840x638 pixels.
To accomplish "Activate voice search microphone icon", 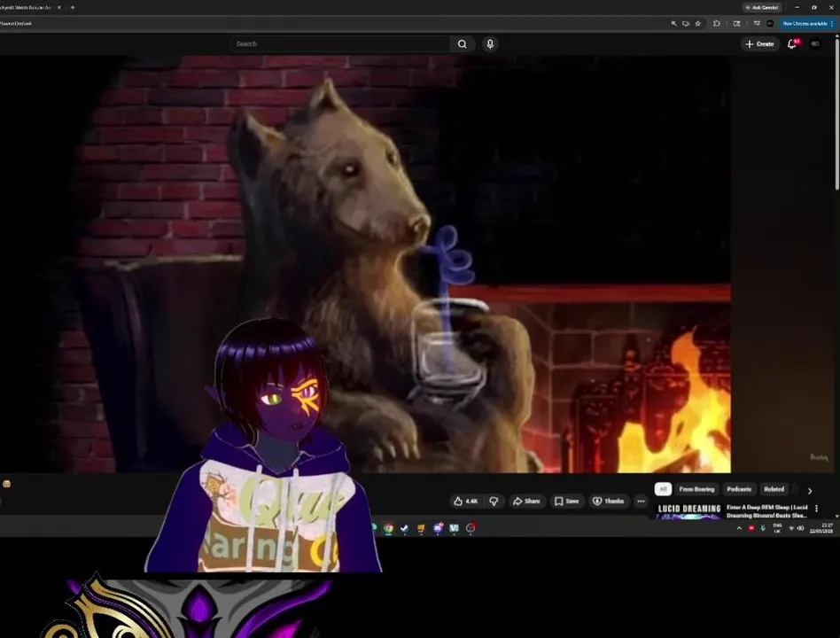I will point(490,44).
